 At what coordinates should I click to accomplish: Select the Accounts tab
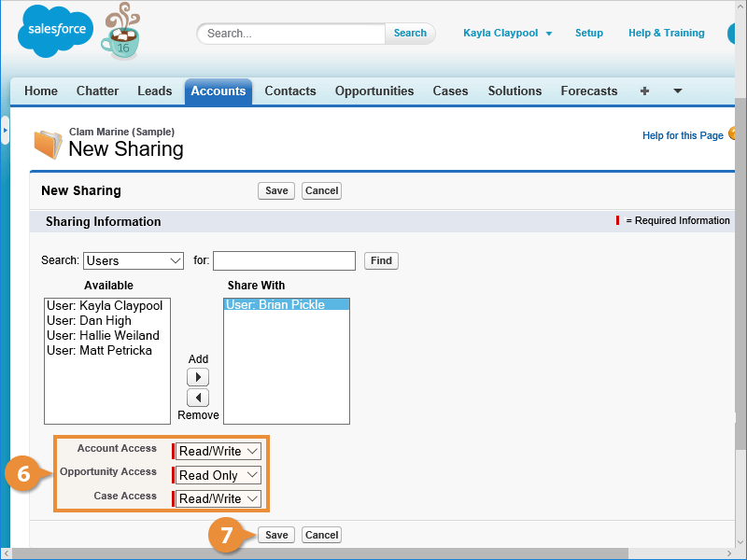click(x=218, y=91)
